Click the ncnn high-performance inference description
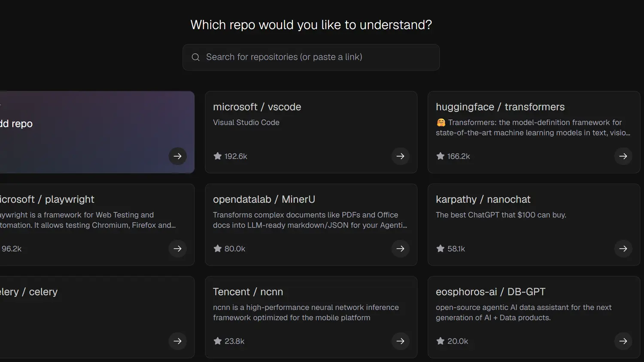The height and width of the screenshot is (362, 644). coord(306,313)
